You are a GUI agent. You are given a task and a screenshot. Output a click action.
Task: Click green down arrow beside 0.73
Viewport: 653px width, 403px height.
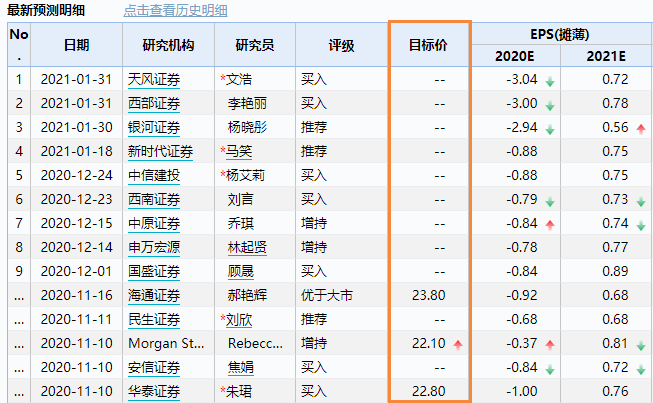[641, 202]
